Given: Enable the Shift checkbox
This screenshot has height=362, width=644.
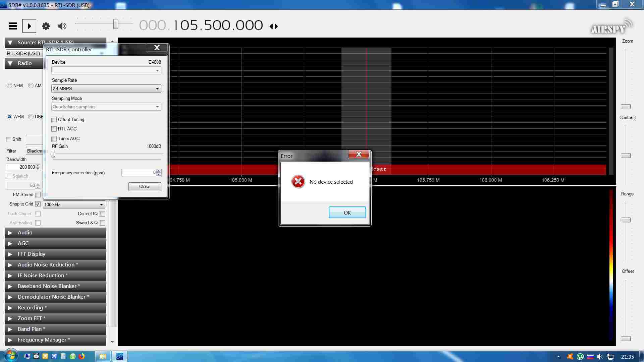Looking at the screenshot, I should pos(8,139).
